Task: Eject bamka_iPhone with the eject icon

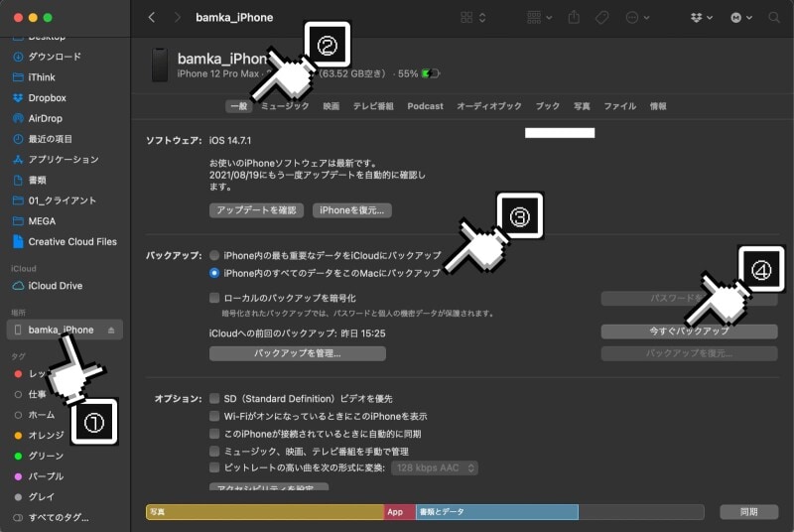Action: [111, 331]
